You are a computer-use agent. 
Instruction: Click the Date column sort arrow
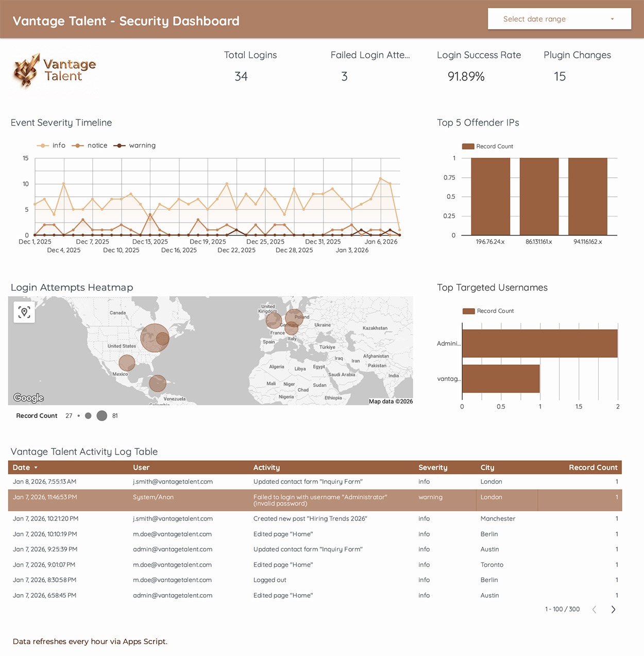pos(36,468)
